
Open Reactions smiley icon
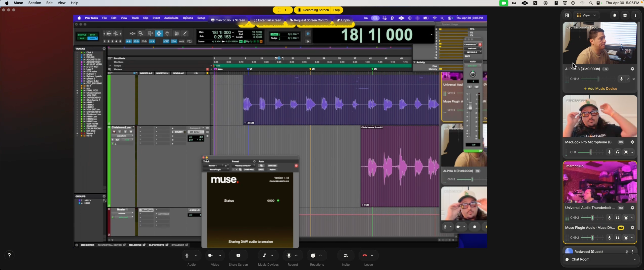click(313, 255)
